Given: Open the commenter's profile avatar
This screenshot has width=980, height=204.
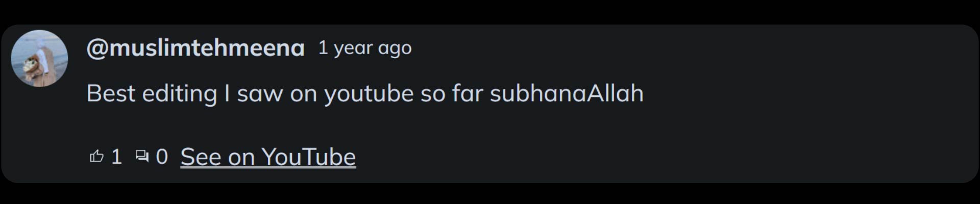Looking at the screenshot, I should click(x=39, y=58).
